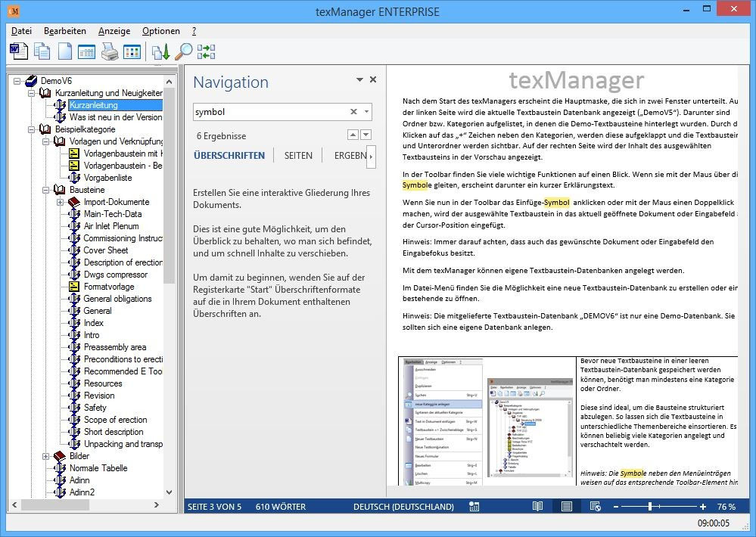Open the Optionen menu
756x537 pixels.
(x=160, y=31)
